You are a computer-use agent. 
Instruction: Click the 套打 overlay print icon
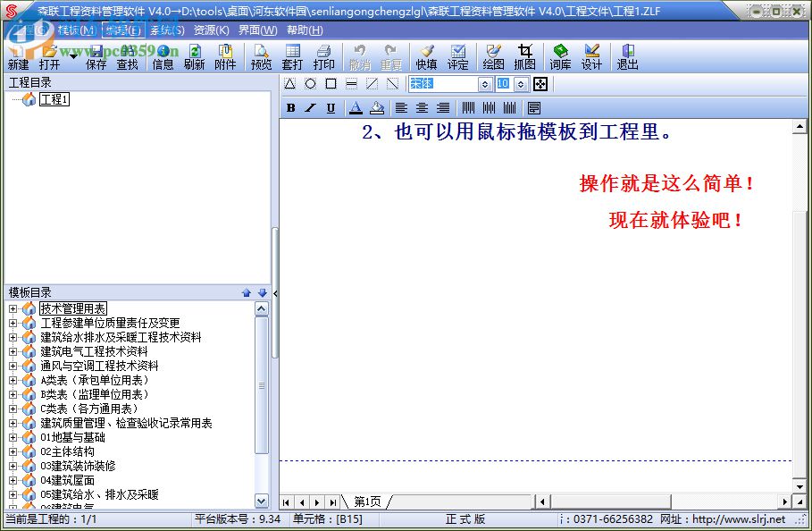tap(292, 55)
